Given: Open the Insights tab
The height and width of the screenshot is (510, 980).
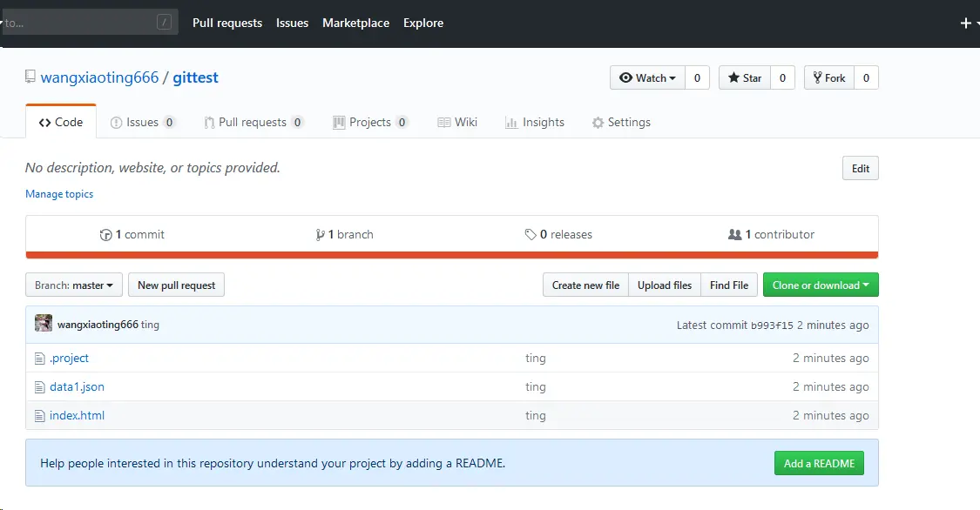Looking at the screenshot, I should pyautogui.click(x=535, y=123).
